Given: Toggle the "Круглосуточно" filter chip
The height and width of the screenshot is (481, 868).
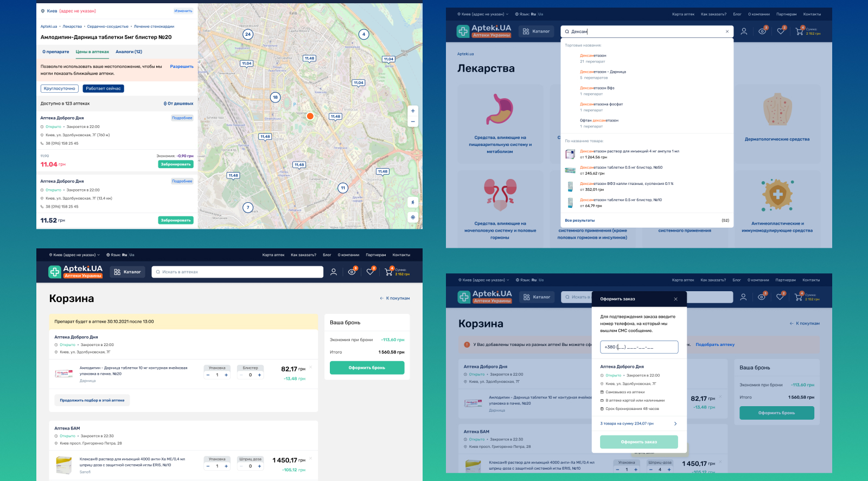Looking at the screenshot, I should pyautogui.click(x=59, y=88).
